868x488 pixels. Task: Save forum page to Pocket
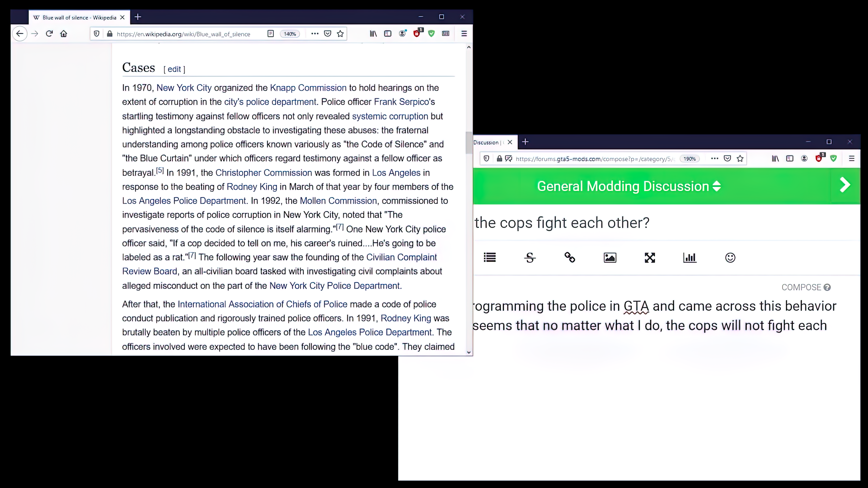click(x=727, y=159)
